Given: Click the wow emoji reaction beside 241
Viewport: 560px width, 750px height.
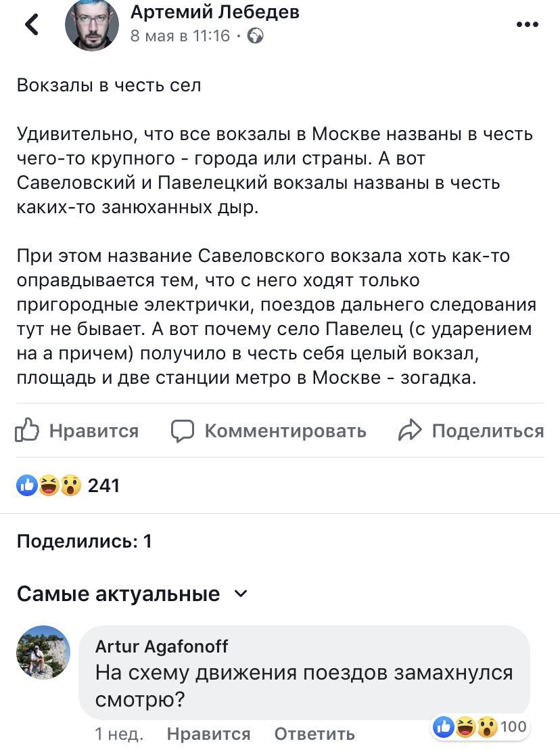Looking at the screenshot, I should coord(70,485).
